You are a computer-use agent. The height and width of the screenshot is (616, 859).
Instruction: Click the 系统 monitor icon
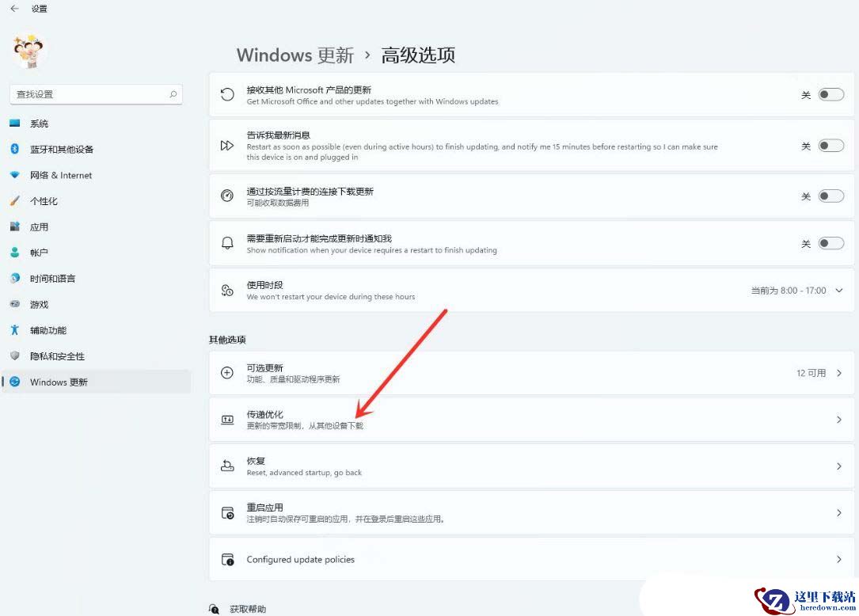point(15,124)
